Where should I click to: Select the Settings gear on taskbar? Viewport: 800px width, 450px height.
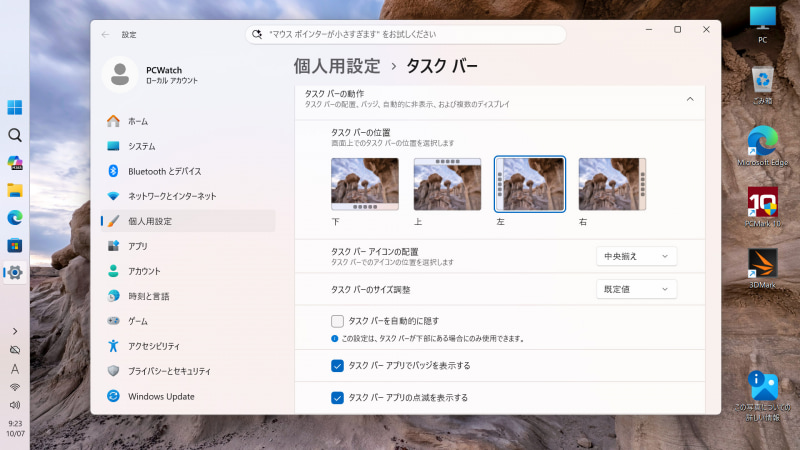tap(15, 272)
